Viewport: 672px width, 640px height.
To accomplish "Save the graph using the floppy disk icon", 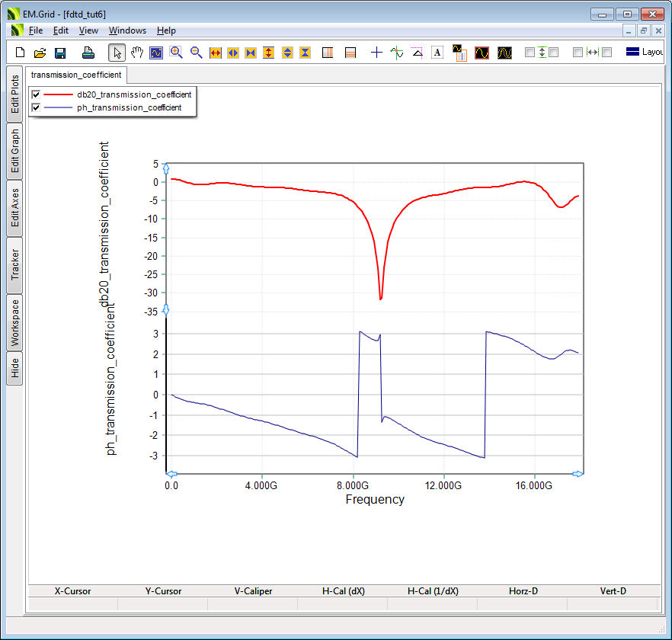I will pyautogui.click(x=60, y=53).
